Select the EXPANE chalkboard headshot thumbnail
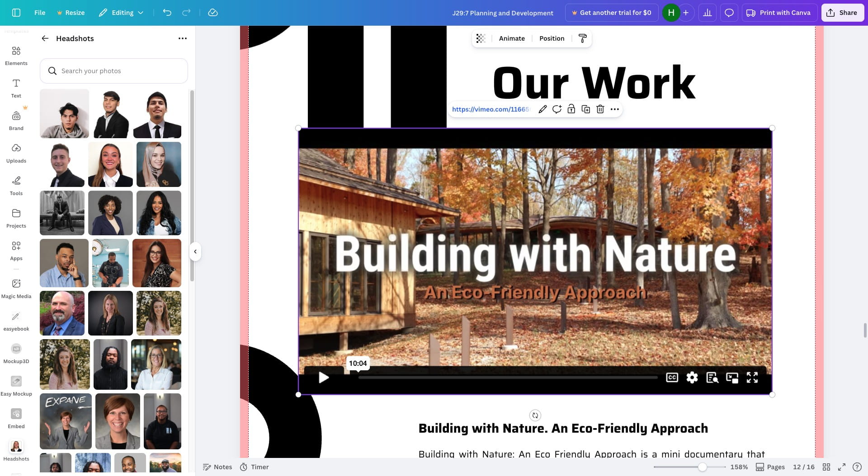868x476 pixels. (66, 421)
